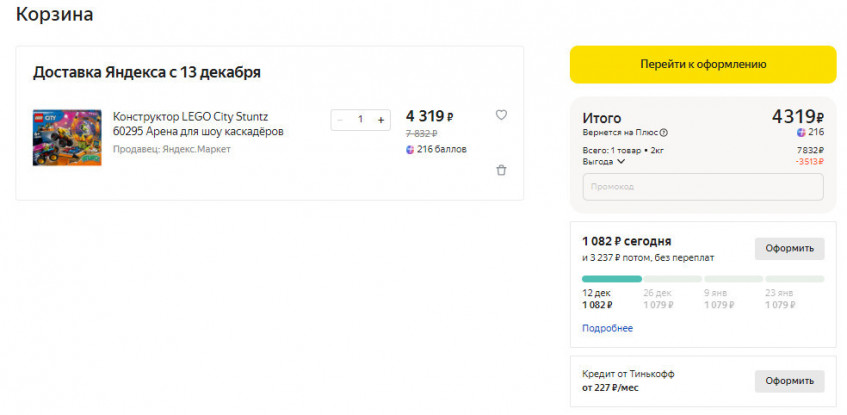
Task: Click into the Промокод input field
Action: (702, 187)
